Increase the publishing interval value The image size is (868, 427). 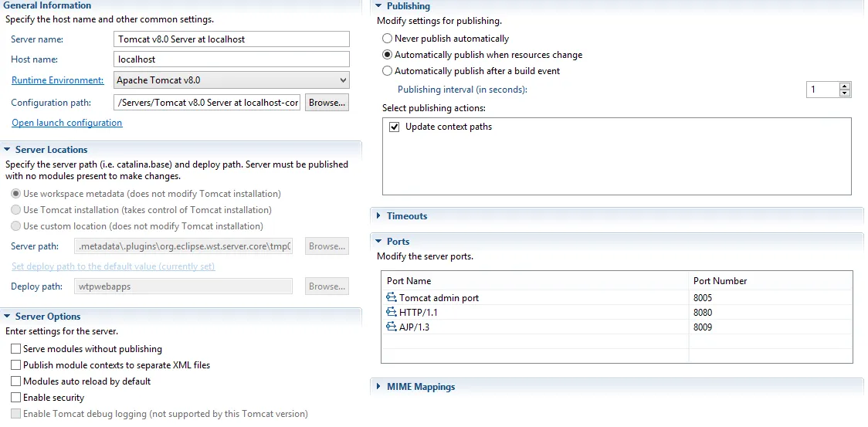[844, 86]
